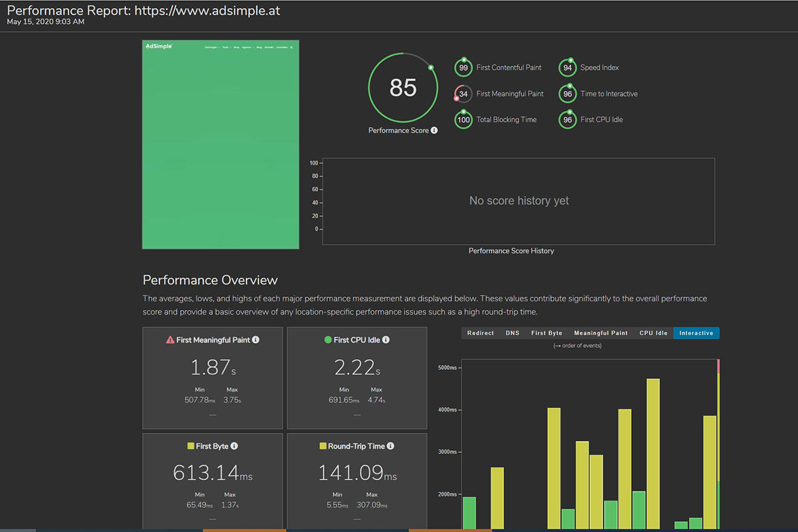Open the Round-Trip Time info icon

pos(390,446)
